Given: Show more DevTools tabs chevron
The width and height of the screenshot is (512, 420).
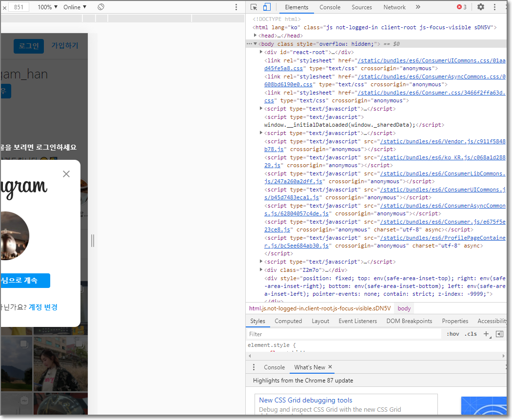Looking at the screenshot, I should coord(418,7).
